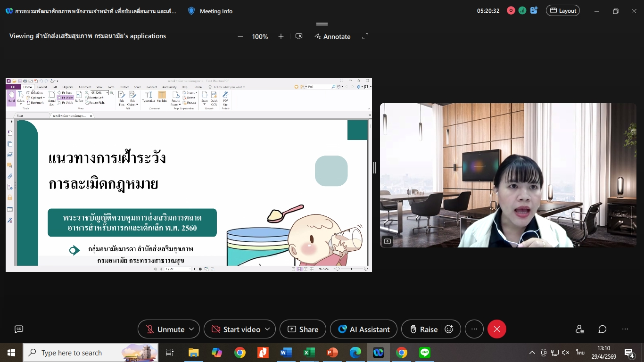This screenshot has width=644, height=362.
Task: Click the closed captions icon
Action: click(19, 329)
